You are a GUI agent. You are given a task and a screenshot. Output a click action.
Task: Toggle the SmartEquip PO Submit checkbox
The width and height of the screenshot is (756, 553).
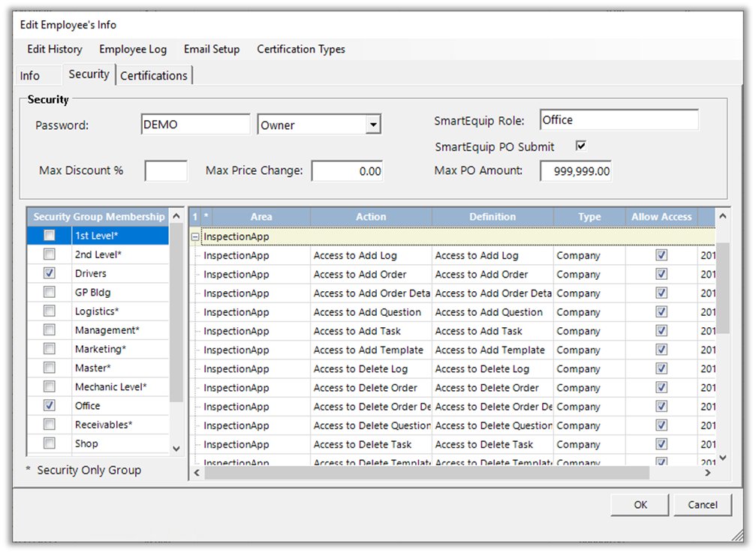[x=580, y=146]
